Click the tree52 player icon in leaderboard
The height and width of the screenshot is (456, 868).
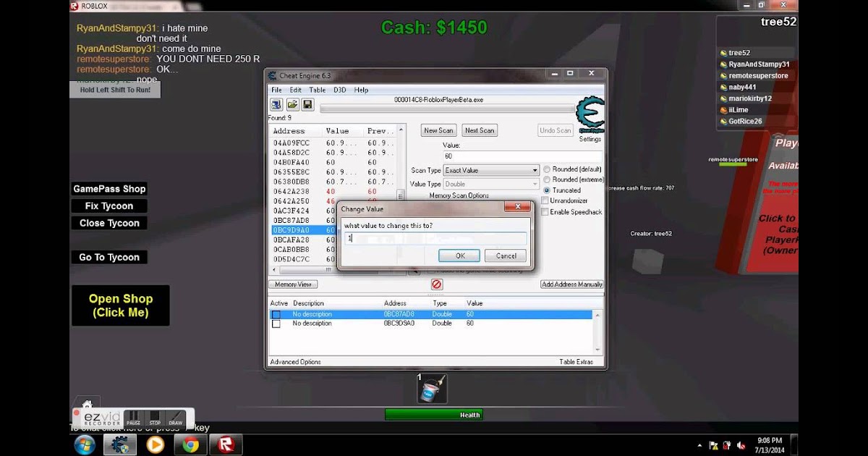723,53
